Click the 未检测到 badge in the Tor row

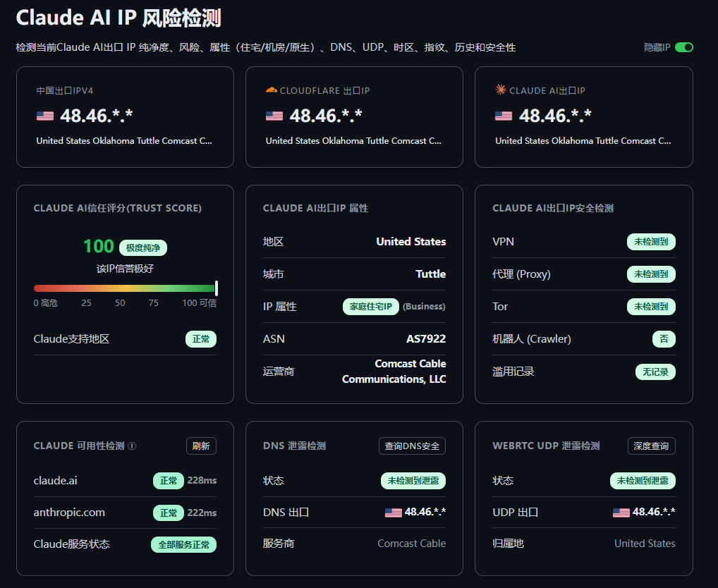pos(651,307)
